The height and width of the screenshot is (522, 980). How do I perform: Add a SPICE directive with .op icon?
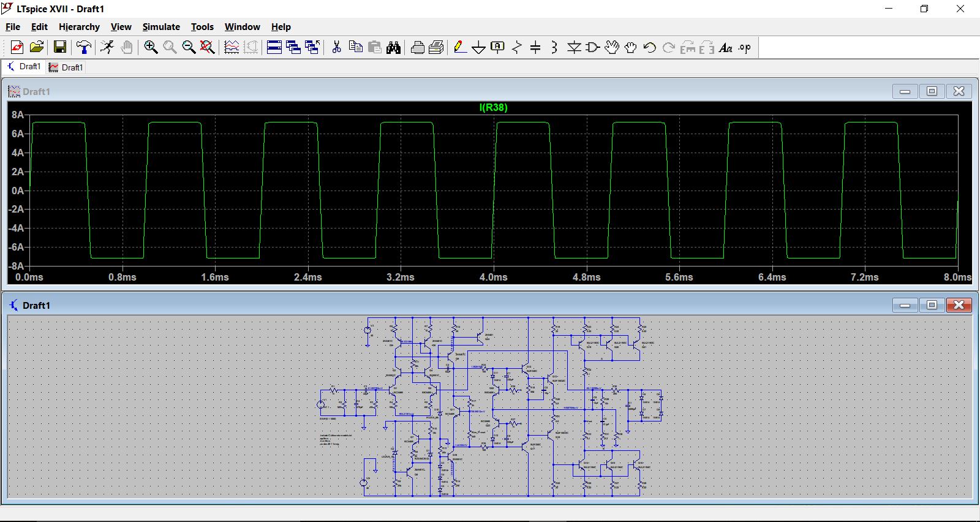pos(745,47)
